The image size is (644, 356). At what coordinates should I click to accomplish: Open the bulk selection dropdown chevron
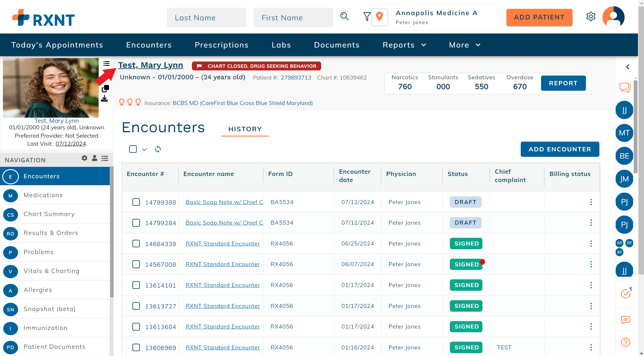(144, 149)
